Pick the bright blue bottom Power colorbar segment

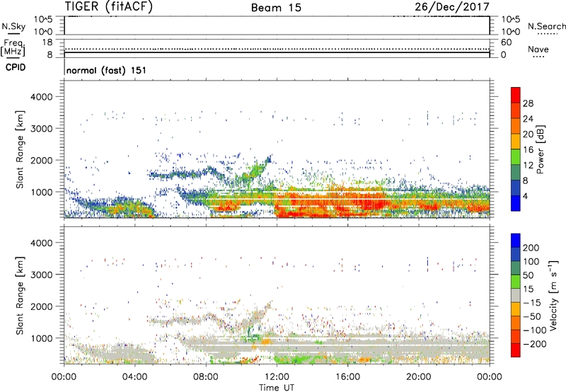(516, 203)
